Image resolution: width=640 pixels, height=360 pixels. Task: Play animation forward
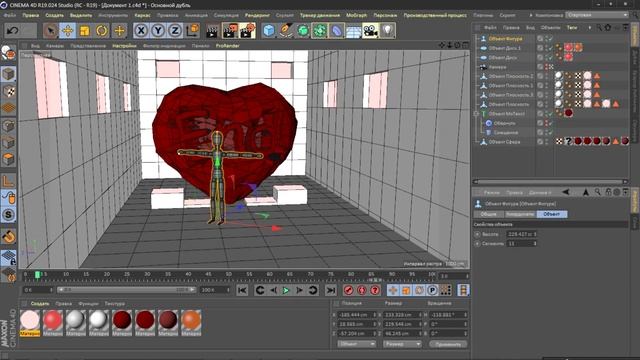[x=286, y=290]
